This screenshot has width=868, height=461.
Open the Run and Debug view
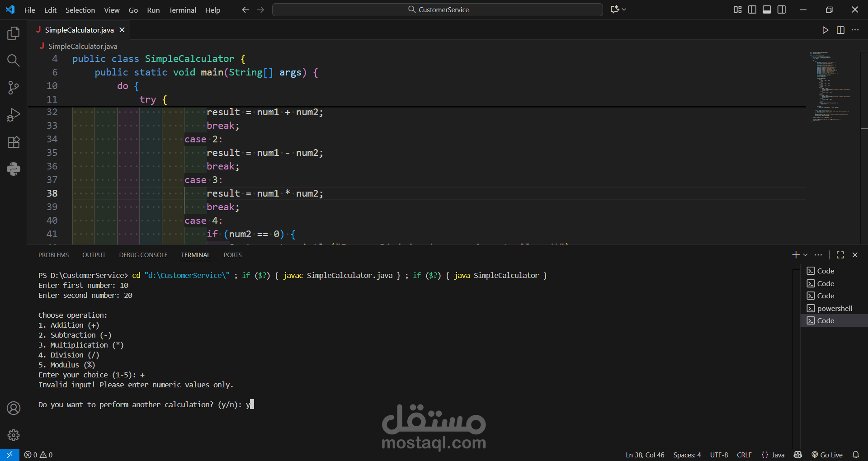(14, 115)
